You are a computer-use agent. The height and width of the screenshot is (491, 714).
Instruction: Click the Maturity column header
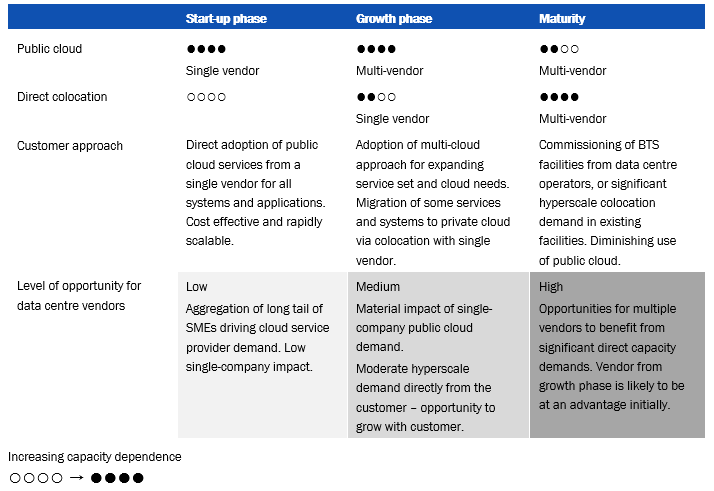pos(562,19)
